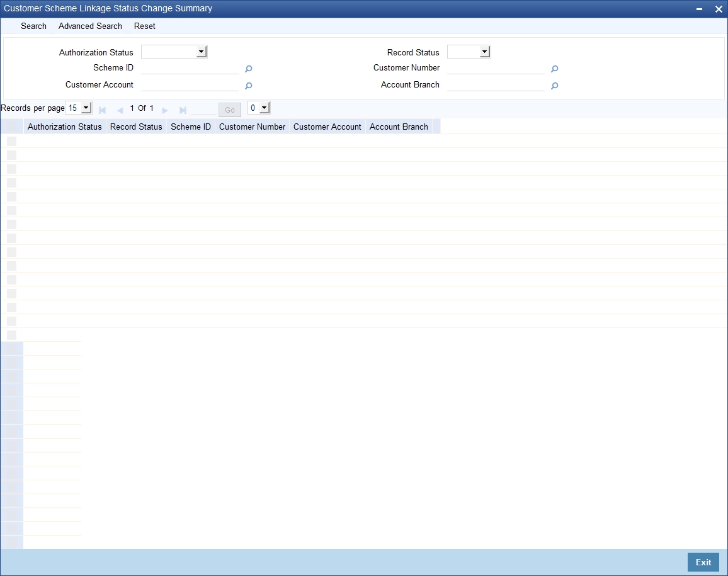This screenshot has width=728, height=576.
Task: Open the dropdown showing 0 beside Go
Action: pyautogui.click(x=259, y=108)
